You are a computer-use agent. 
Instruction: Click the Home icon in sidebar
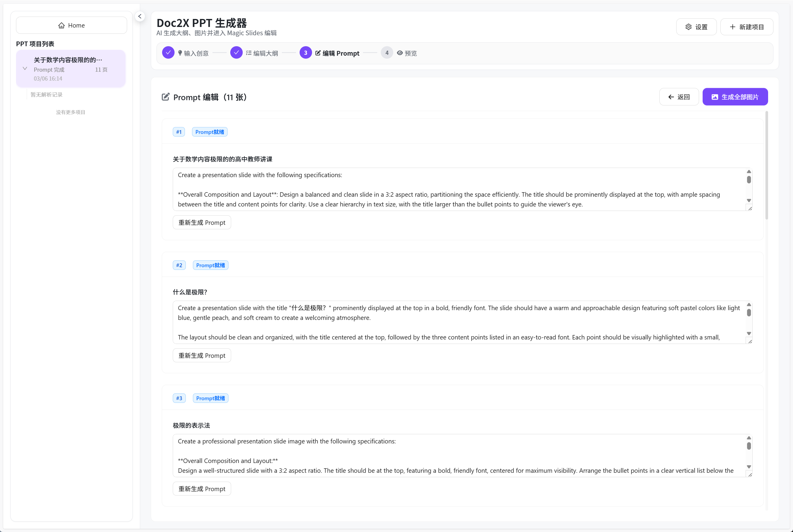click(x=61, y=25)
